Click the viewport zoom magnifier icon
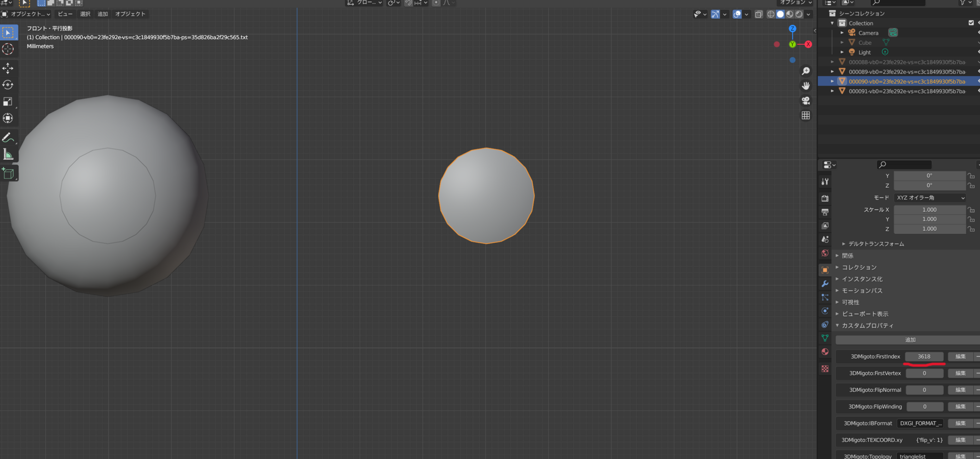The image size is (980, 459). tap(806, 71)
